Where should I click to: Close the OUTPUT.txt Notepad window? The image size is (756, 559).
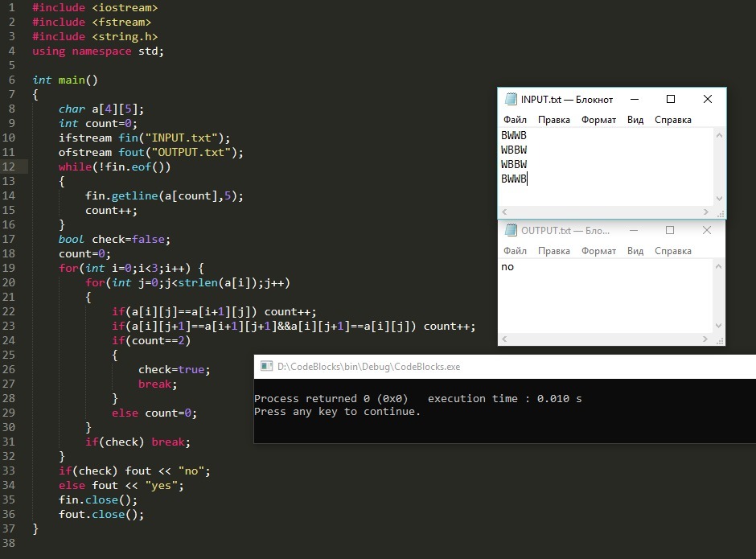(x=707, y=230)
